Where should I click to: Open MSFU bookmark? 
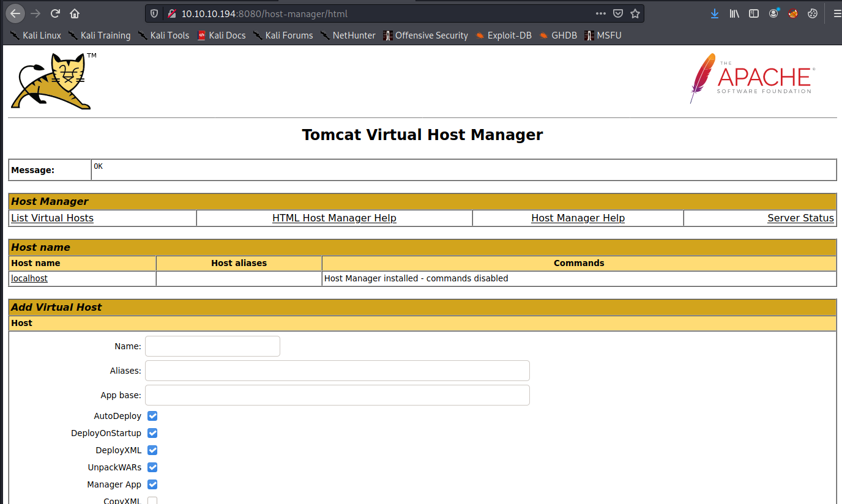click(603, 35)
